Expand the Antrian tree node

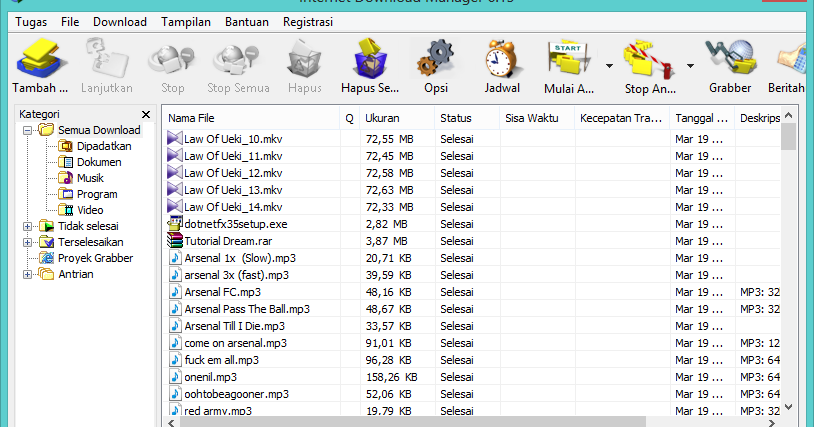(x=28, y=274)
